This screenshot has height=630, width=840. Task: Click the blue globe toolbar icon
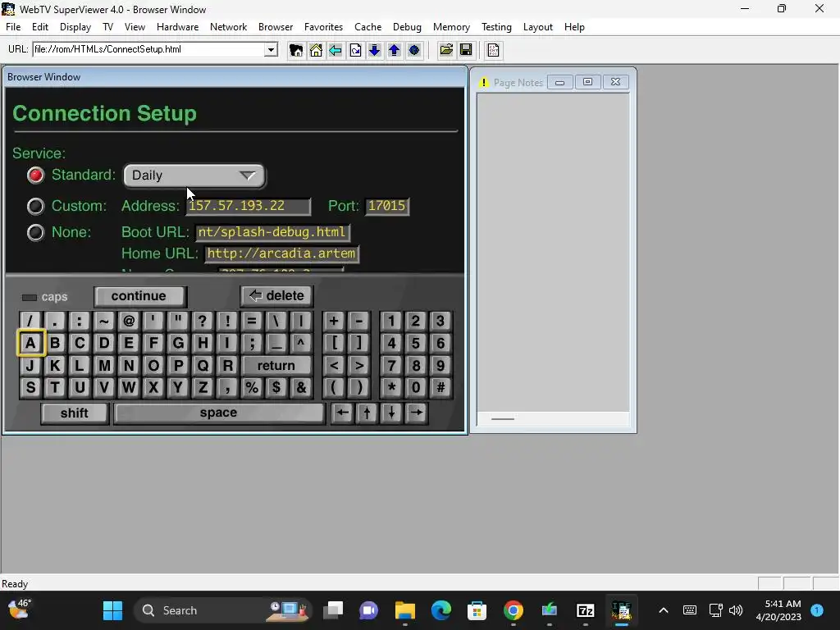tap(414, 50)
